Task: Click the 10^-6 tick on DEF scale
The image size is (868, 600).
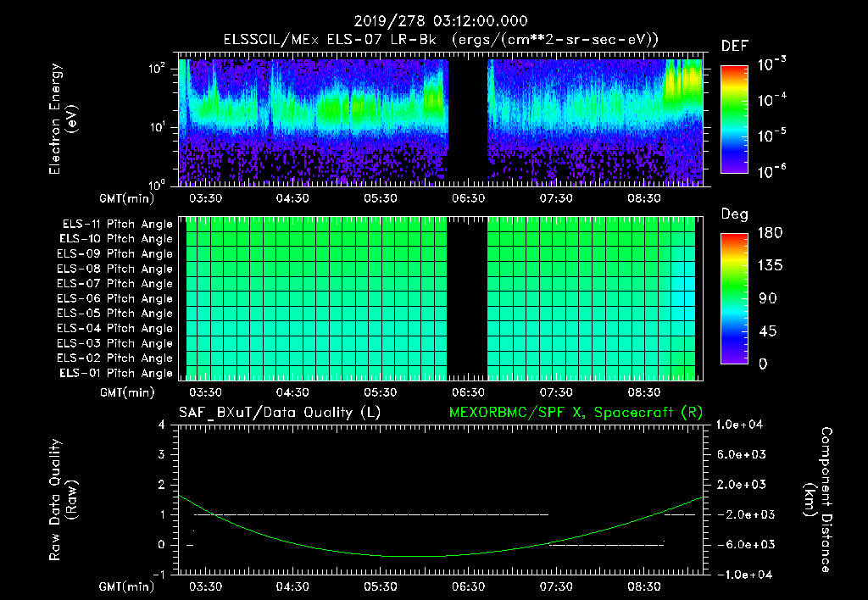Action: [771, 171]
